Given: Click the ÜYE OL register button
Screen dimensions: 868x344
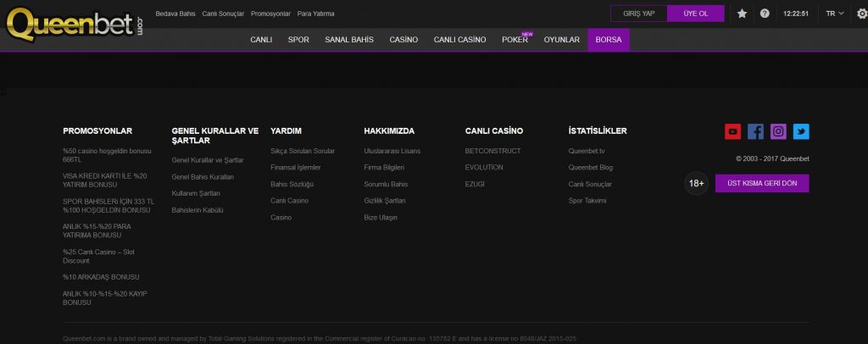Looking at the screenshot, I should tap(696, 14).
